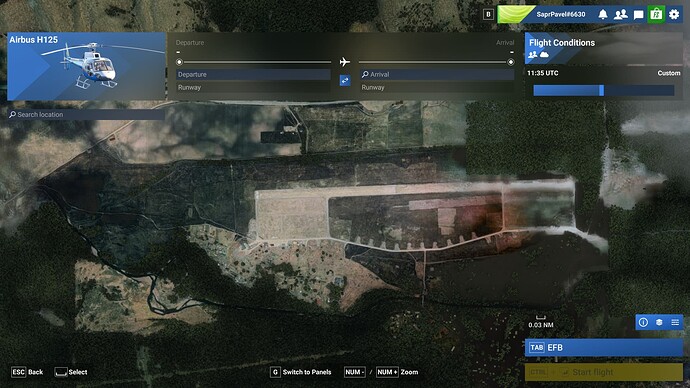Open the map list menu icon

(675, 322)
